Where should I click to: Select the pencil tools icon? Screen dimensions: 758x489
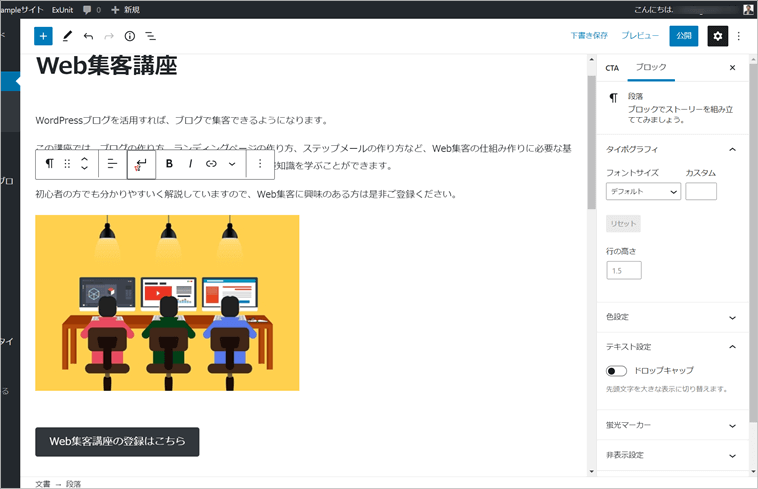(67, 36)
